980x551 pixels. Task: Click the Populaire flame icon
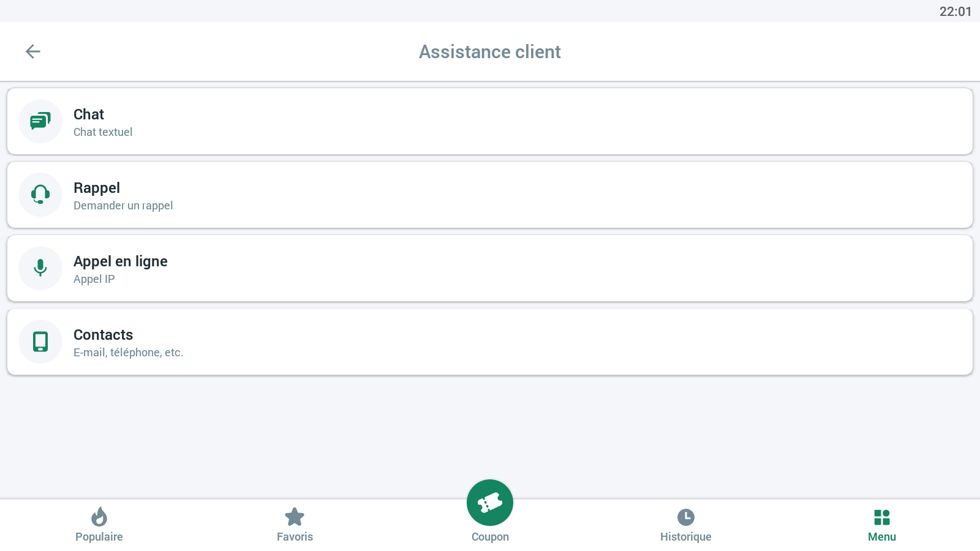click(99, 517)
